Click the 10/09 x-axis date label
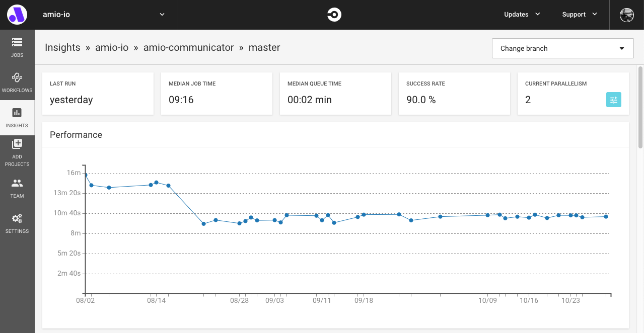Screen dimensions: 644x333 [x=487, y=300]
